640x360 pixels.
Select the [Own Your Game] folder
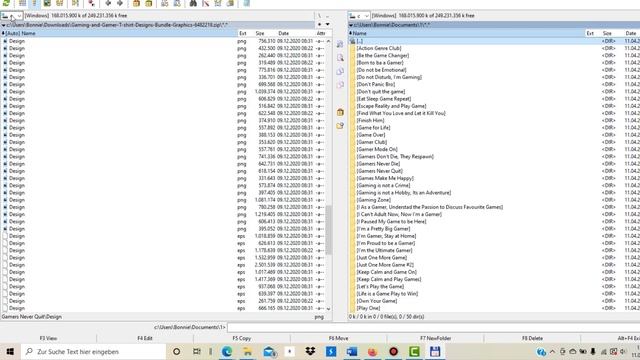pyautogui.click(x=377, y=301)
